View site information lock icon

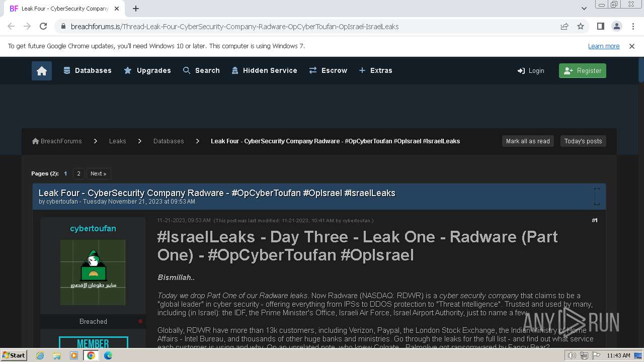(63, 26)
